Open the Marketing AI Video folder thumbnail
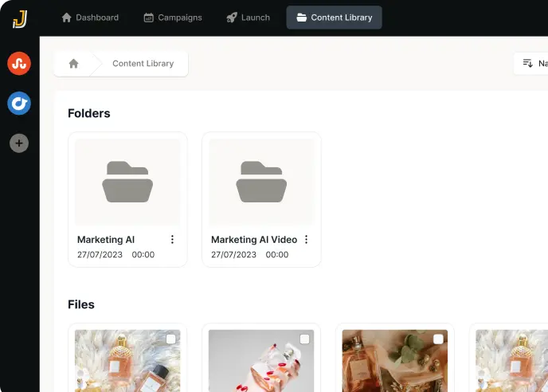 [261, 182]
